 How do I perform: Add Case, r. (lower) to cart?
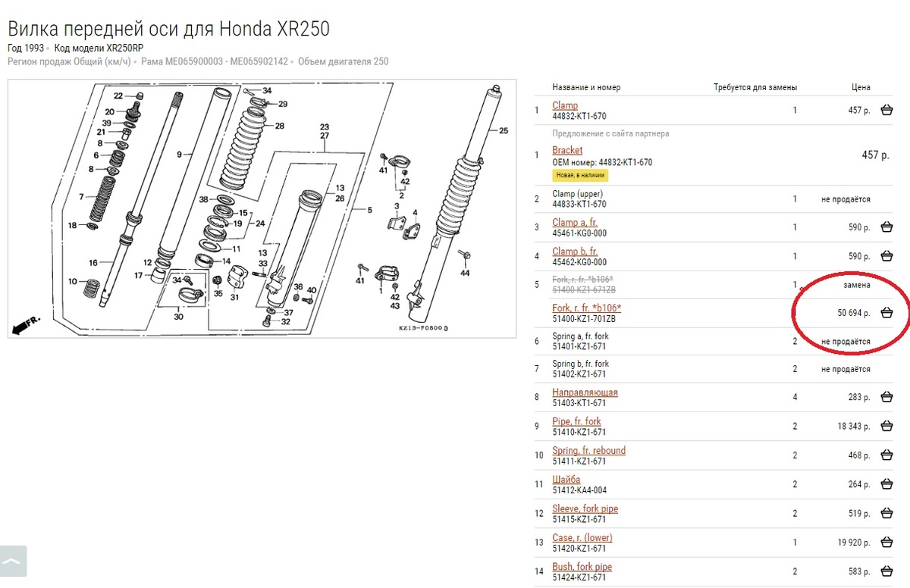click(x=886, y=543)
